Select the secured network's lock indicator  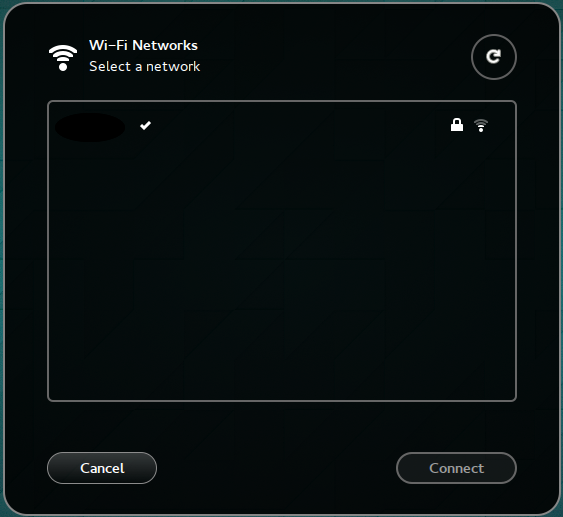point(457,125)
